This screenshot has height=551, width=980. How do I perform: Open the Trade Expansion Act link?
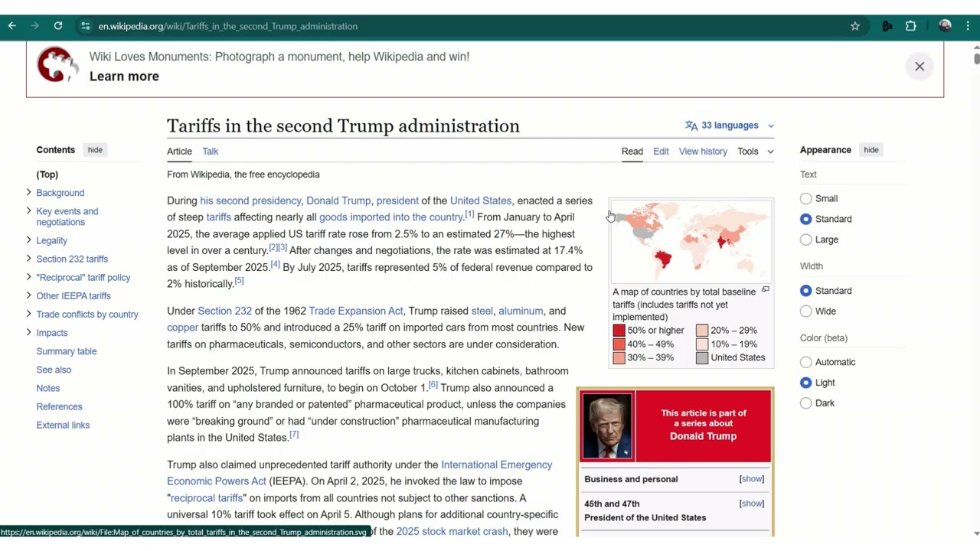355,311
